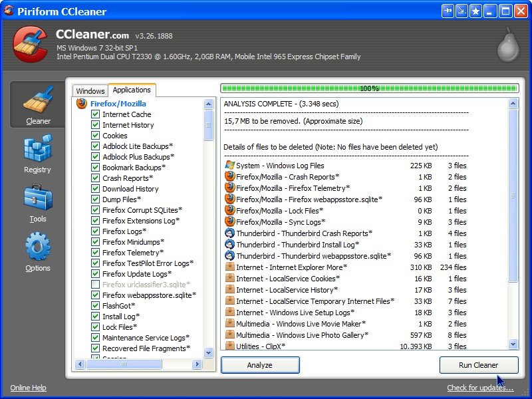The height and width of the screenshot is (399, 532).
Task: Select the Firefox/Mozilla category heading
Action: tap(118, 104)
